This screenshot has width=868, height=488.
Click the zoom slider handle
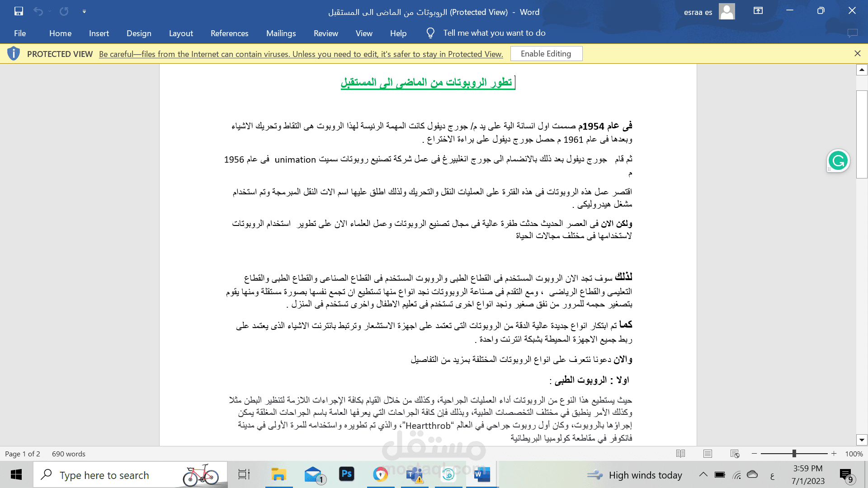[x=794, y=454]
